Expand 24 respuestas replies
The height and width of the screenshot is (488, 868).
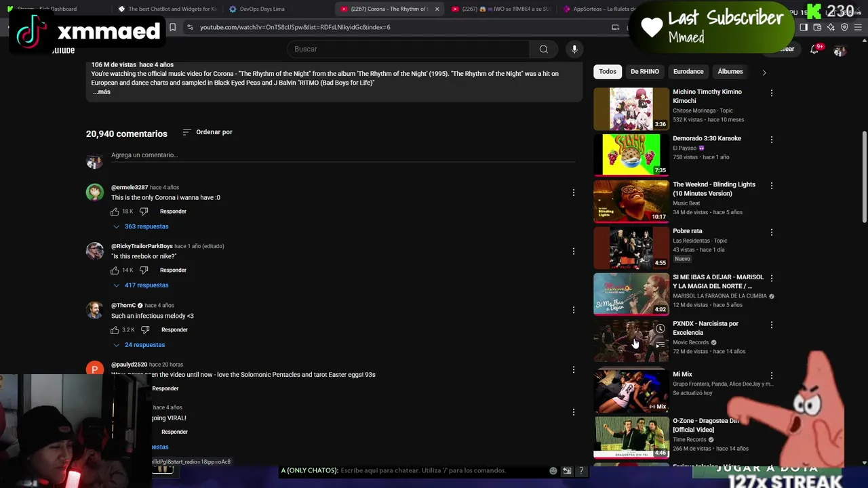pyautogui.click(x=139, y=345)
